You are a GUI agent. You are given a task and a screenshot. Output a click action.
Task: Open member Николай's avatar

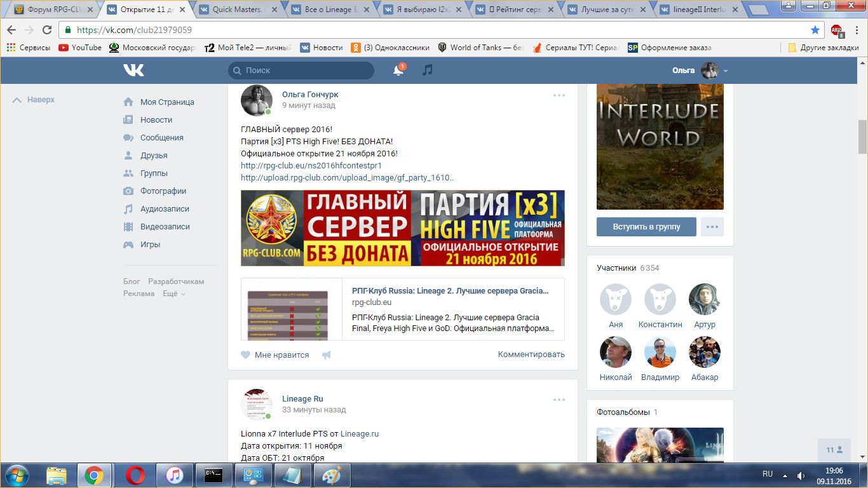click(616, 352)
